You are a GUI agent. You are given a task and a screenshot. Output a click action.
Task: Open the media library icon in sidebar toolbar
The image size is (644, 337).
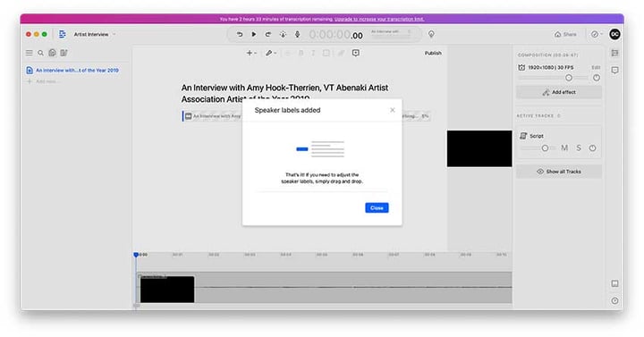click(52, 53)
